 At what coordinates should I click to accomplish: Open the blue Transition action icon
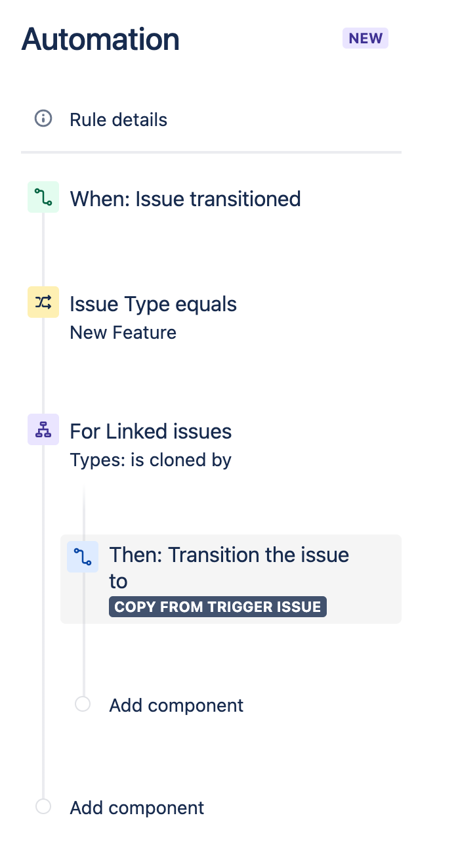(82, 556)
